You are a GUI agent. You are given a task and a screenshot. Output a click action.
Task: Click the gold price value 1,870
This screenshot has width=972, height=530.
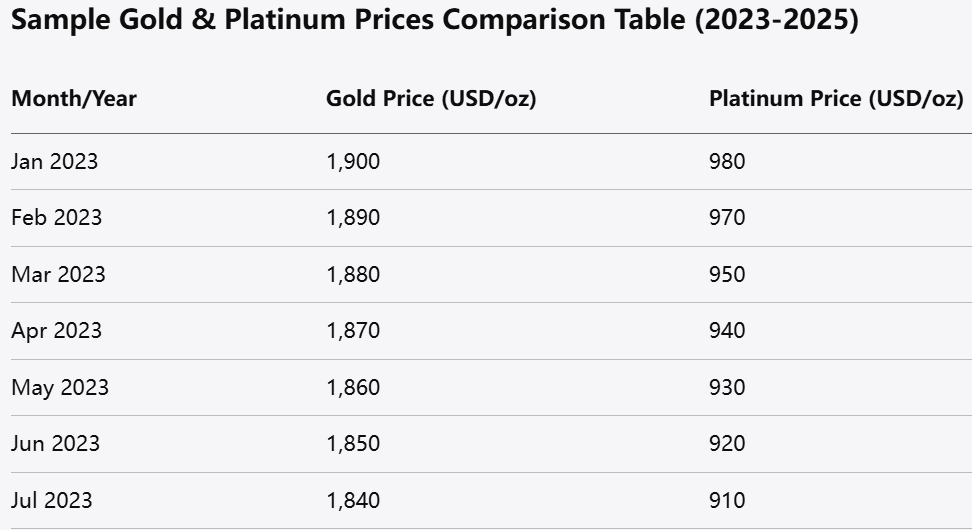[353, 330]
